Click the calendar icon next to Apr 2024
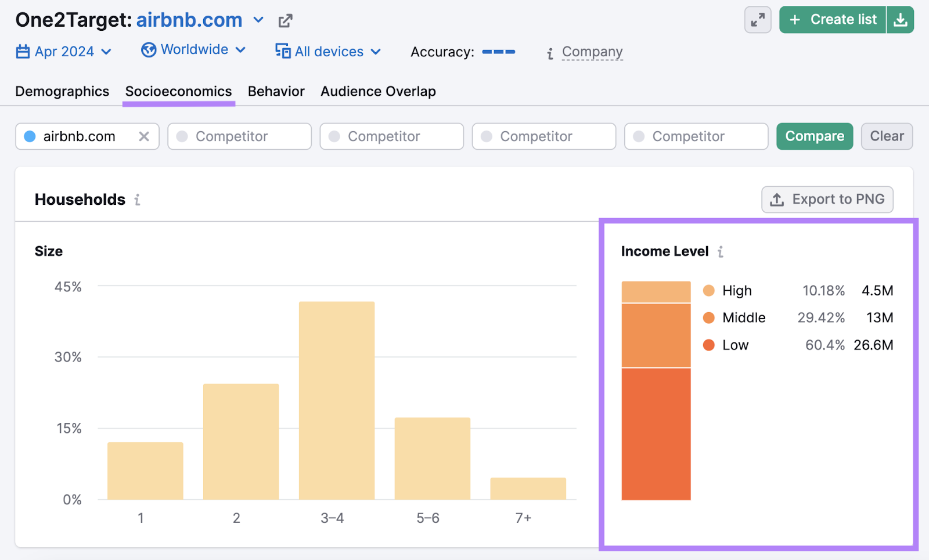Image resolution: width=929 pixels, height=560 pixels. coord(23,51)
